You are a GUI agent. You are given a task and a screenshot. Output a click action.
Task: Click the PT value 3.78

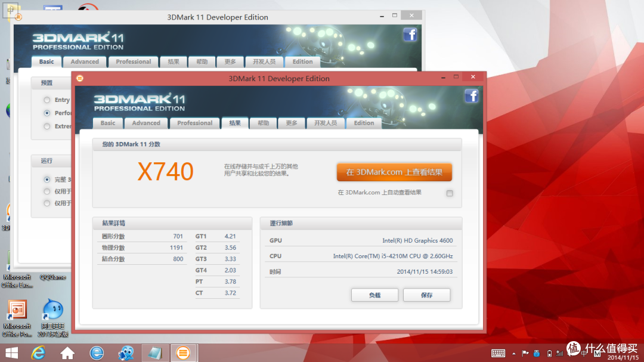point(230,281)
